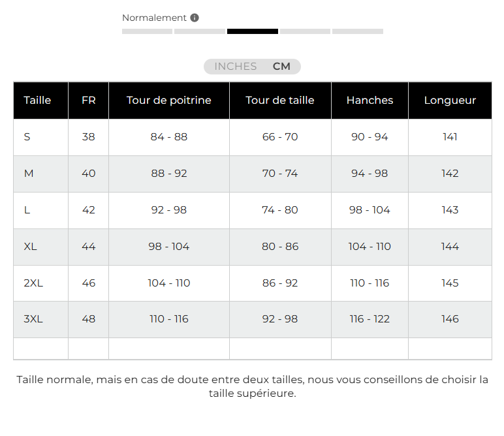Select the XL size row label
504x436 pixels.
point(30,247)
